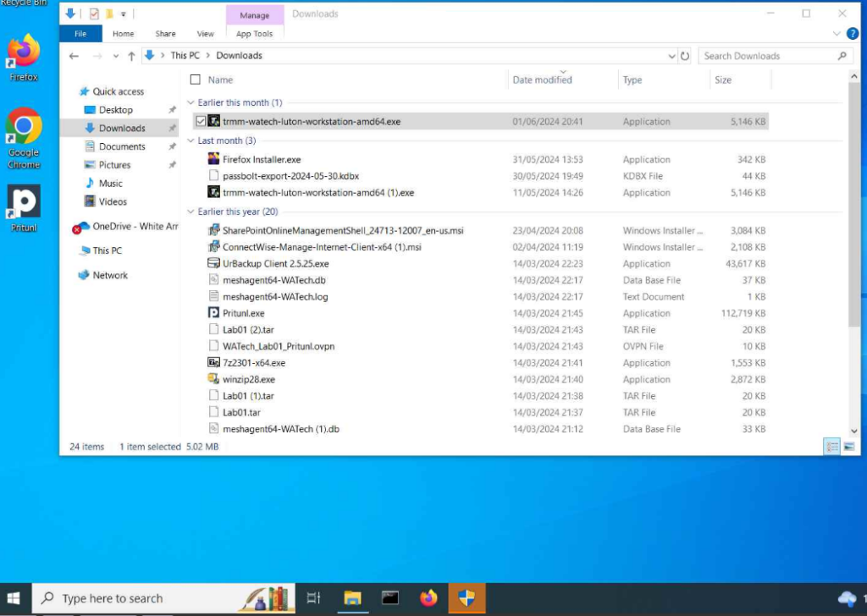Open the File menu
This screenshot has height=616, width=867.
(x=80, y=34)
